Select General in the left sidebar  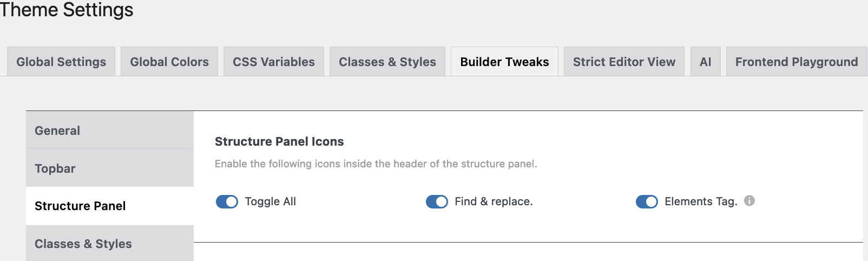click(x=110, y=130)
